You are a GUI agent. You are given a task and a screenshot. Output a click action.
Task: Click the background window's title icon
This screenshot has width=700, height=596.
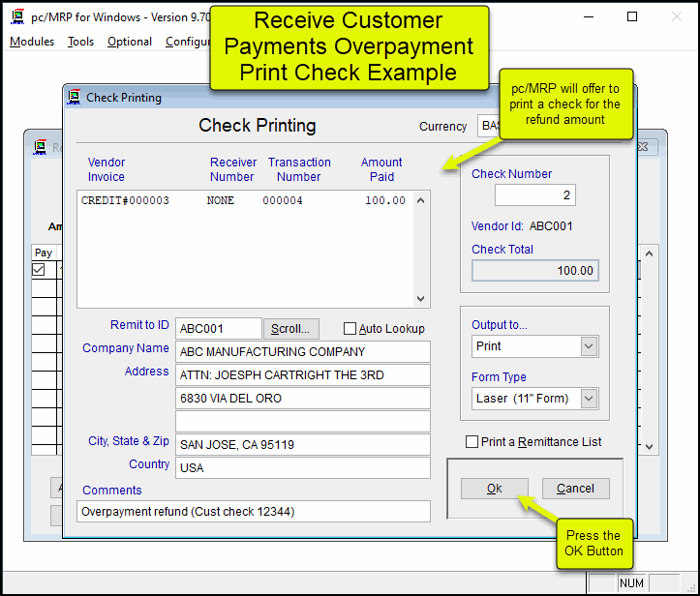click(40, 147)
